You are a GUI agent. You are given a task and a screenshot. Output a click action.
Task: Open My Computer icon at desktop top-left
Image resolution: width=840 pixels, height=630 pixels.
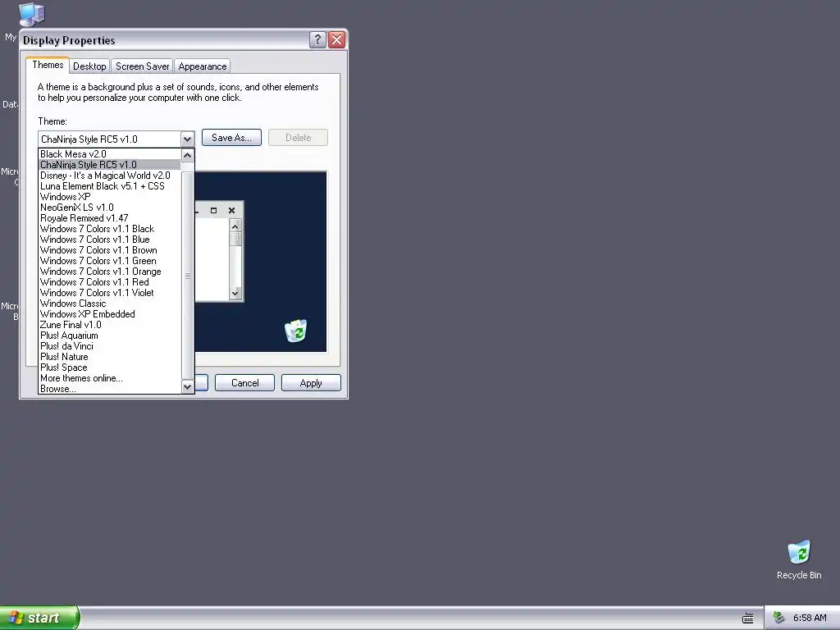(31, 15)
